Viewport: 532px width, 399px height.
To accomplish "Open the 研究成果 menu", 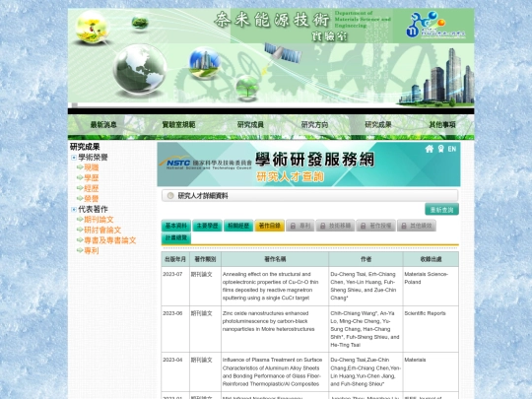I will [x=378, y=125].
